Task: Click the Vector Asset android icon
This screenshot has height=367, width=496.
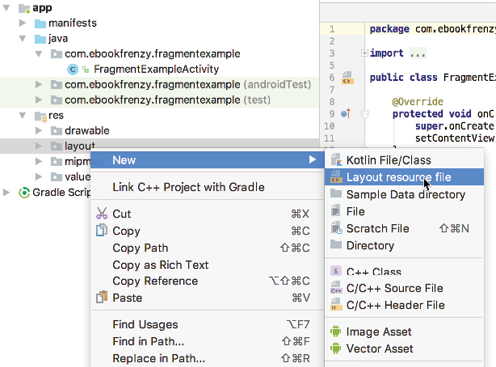Action: pyautogui.click(x=336, y=348)
